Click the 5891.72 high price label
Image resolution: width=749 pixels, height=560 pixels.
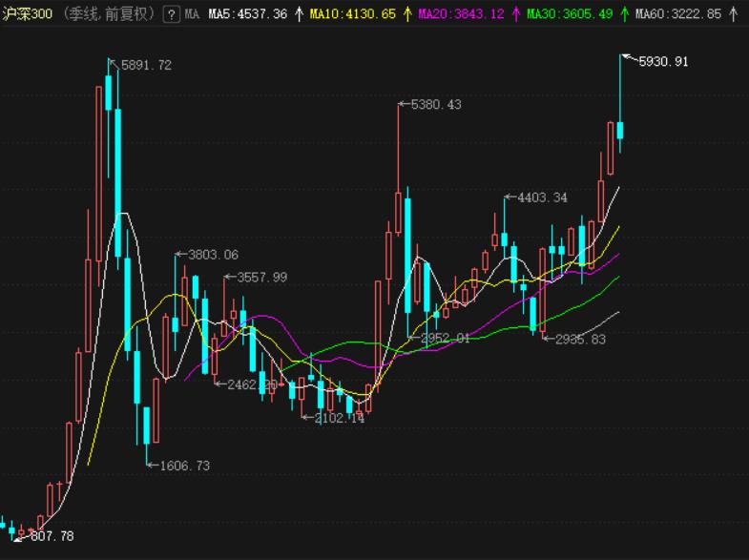[146, 66]
